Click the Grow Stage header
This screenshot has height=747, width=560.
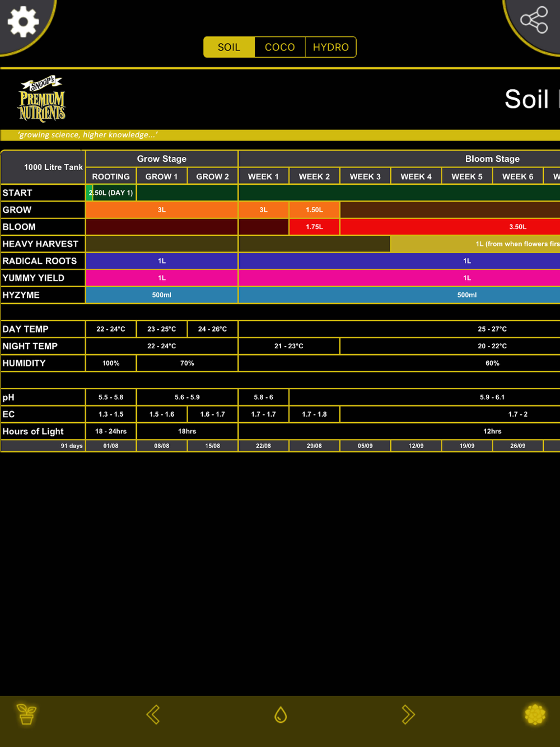click(x=162, y=159)
